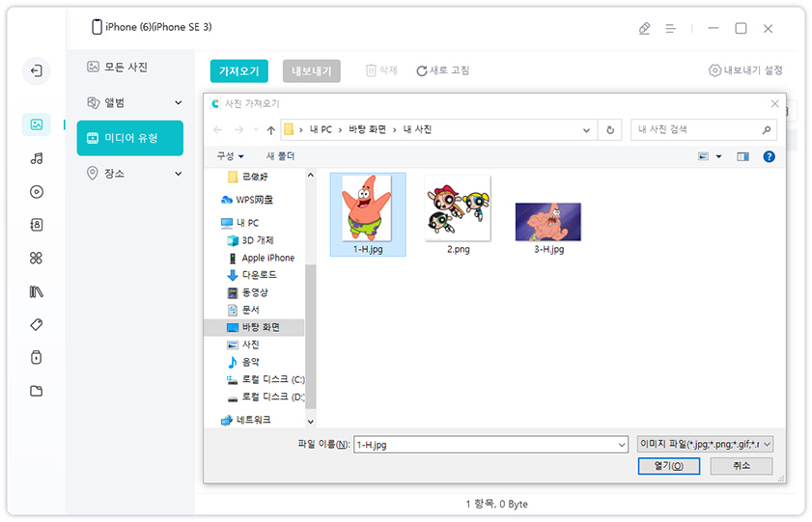This screenshot has width=812, height=522.
Task: Click 내 사진 in the address breadcrumb
Action: tap(417, 130)
